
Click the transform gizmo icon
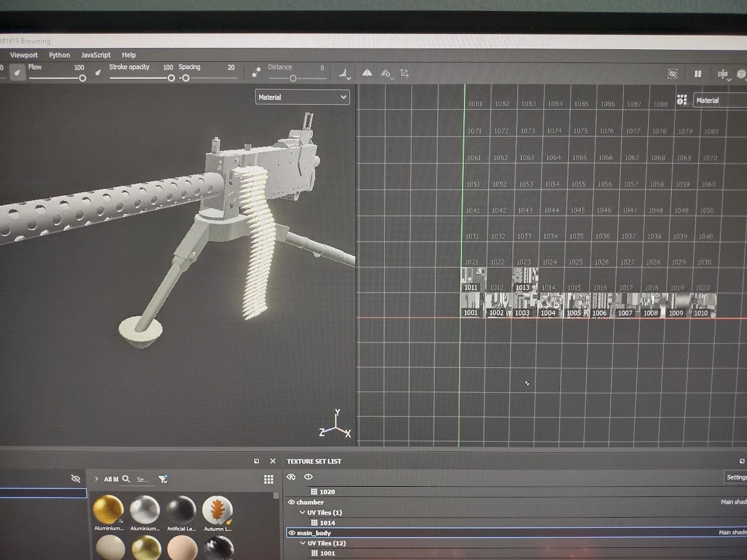pyautogui.click(x=404, y=73)
